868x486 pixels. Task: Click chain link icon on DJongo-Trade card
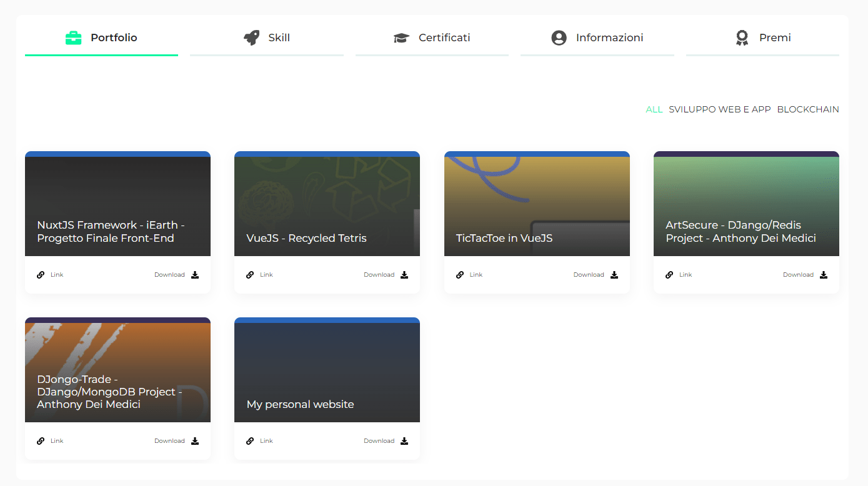tap(41, 441)
